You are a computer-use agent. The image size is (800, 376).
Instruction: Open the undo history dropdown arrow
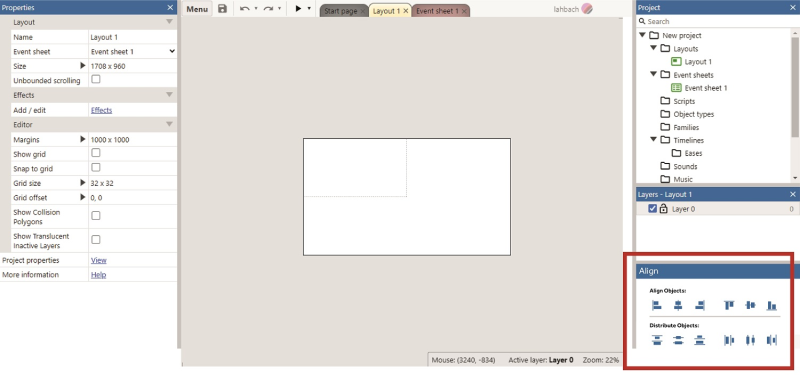256,9
